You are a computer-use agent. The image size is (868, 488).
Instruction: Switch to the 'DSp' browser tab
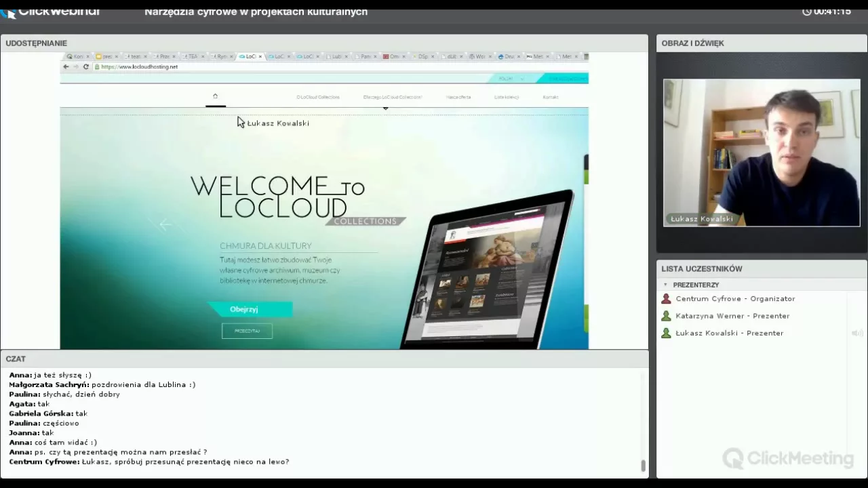point(424,57)
